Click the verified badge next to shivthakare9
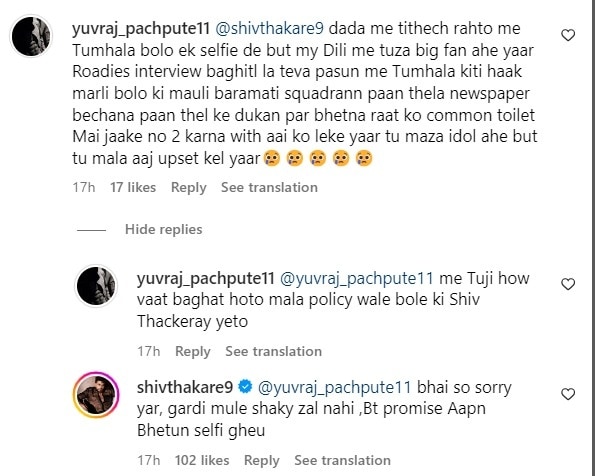Image resolution: width=595 pixels, height=476 pixels. click(x=245, y=387)
